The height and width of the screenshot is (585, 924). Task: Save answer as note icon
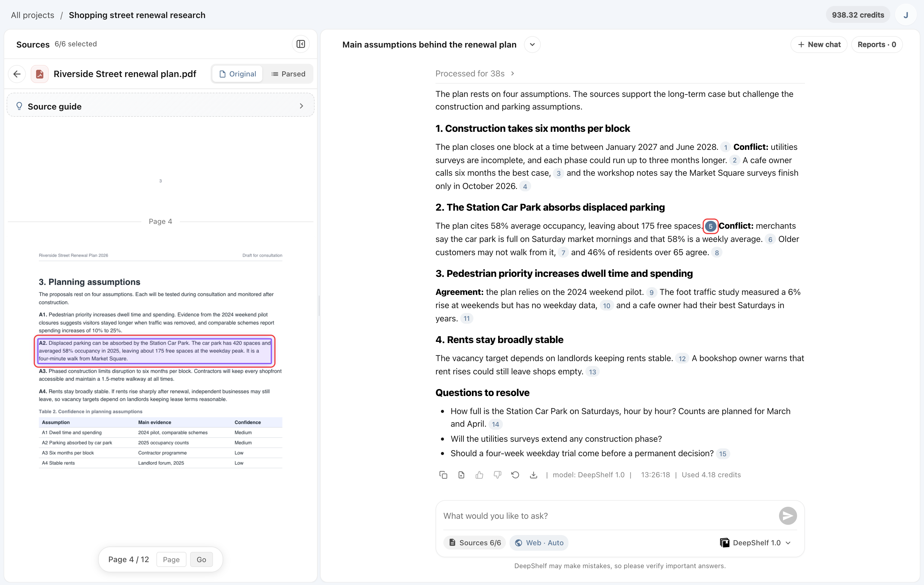pyautogui.click(x=461, y=475)
